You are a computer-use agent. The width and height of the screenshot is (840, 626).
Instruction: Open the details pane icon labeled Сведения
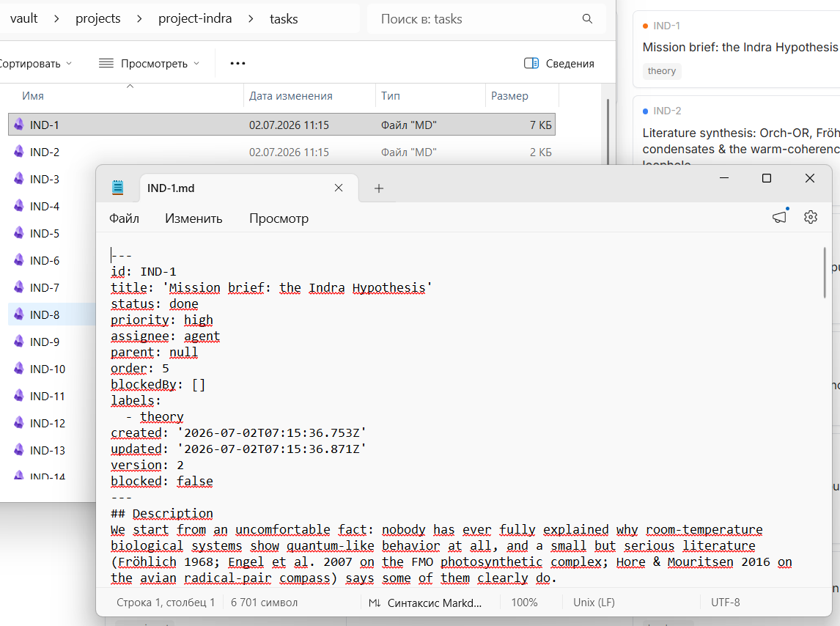click(x=531, y=63)
